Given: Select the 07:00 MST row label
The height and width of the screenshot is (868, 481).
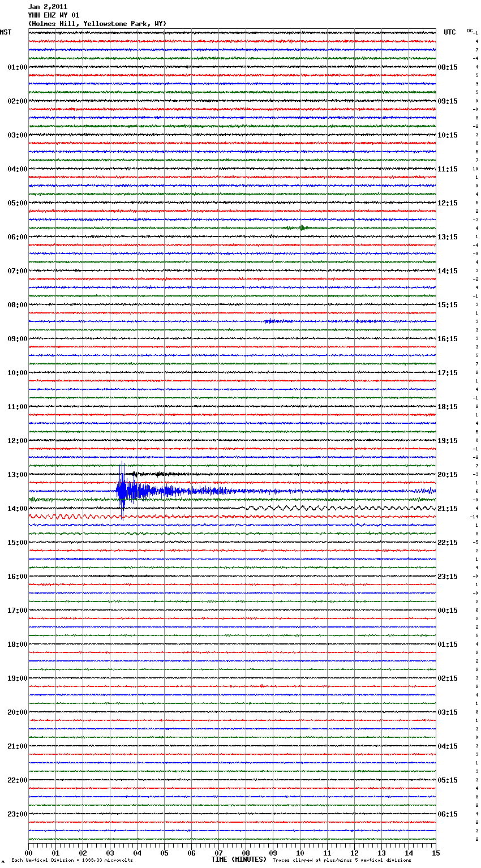Looking at the screenshot, I should click(18, 271).
